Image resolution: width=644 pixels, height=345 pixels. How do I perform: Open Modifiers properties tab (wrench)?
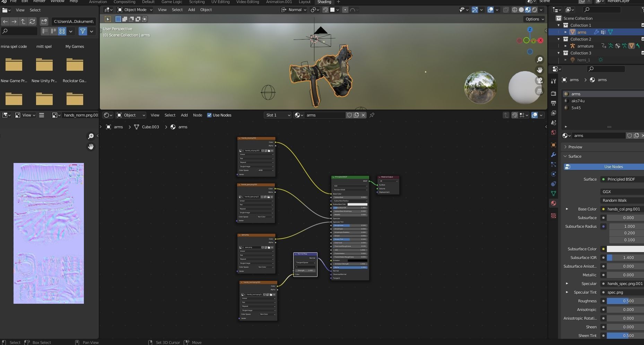tap(554, 155)
